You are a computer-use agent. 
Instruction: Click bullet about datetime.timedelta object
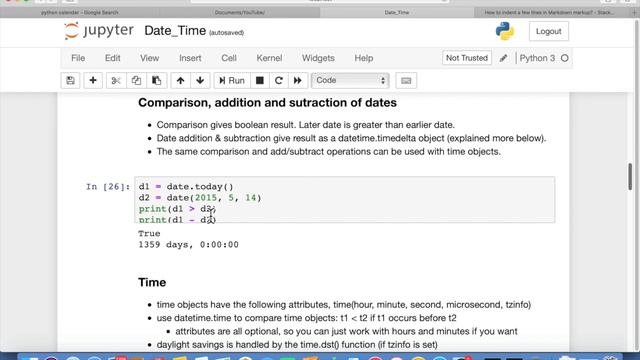tap(351, 138)
